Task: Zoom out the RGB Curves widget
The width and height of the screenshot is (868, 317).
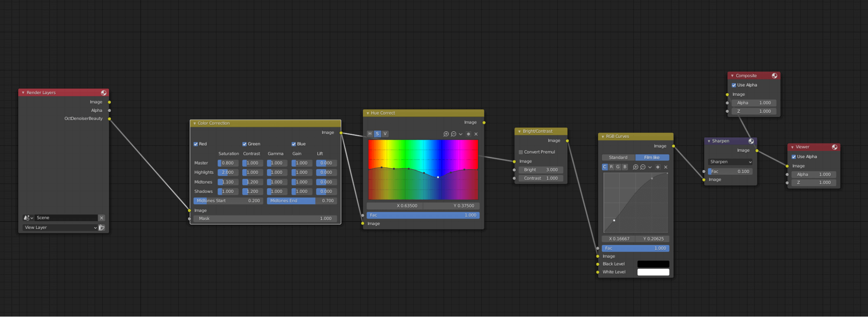Action: point(643,167)
